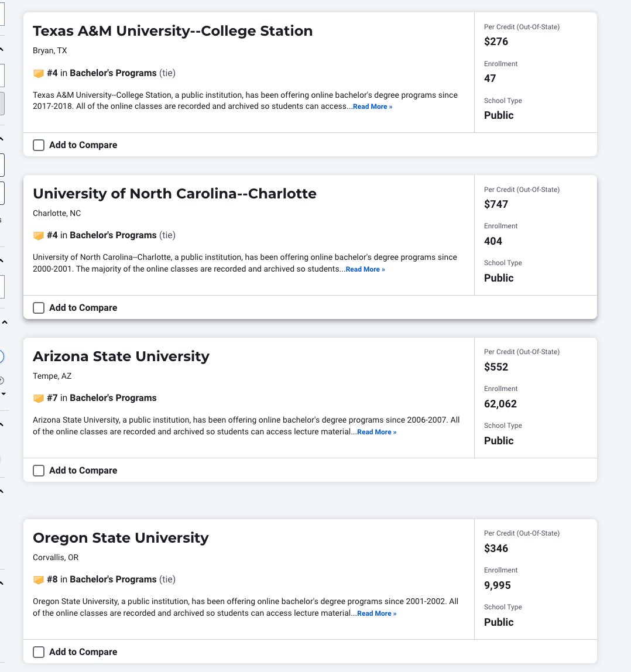This screenshot has height=672, width=631.
Task: Click the ranking badge icon for UNC Charlotte
Action: tap(38, 236)
